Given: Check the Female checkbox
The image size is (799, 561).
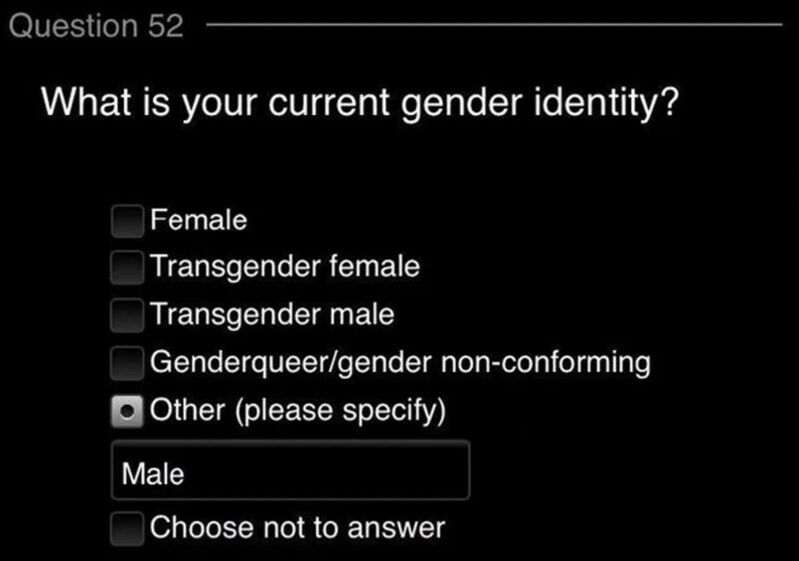Looking at the screenshot, I should coord(127,221).
